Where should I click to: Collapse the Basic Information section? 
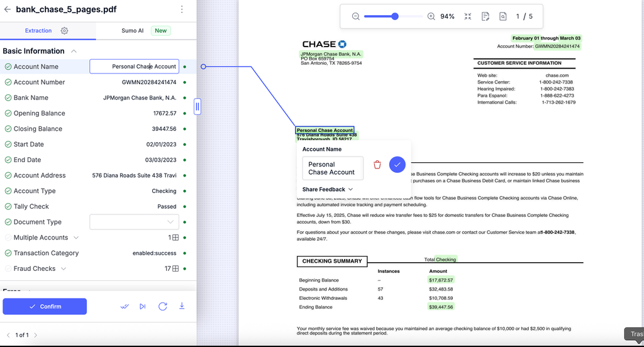(74, 51)
